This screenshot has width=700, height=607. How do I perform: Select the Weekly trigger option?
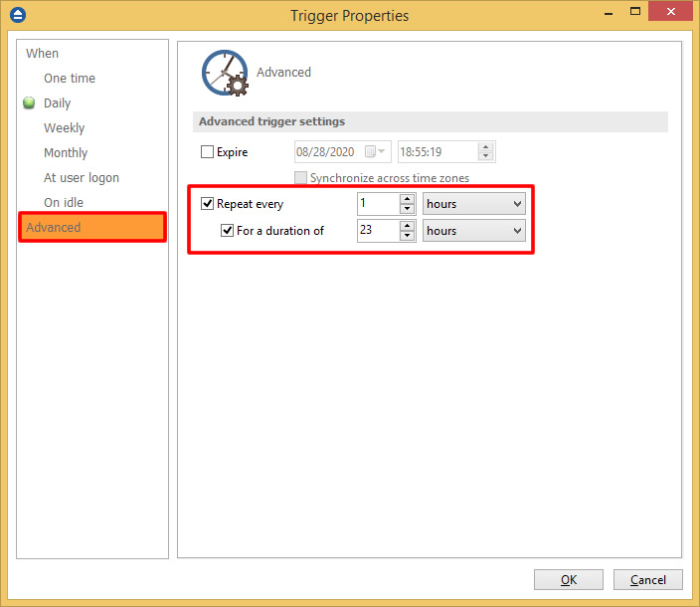point(64,128)
